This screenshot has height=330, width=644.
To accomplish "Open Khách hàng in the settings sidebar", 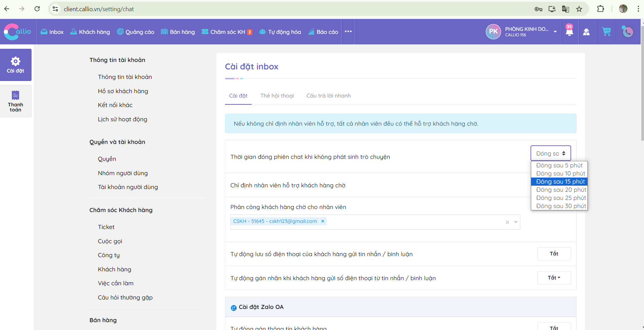I will (115, 269).
